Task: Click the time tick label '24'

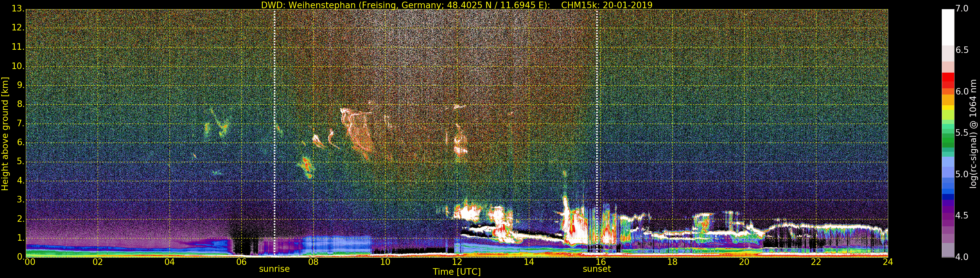Action: [x=888, y=262]
